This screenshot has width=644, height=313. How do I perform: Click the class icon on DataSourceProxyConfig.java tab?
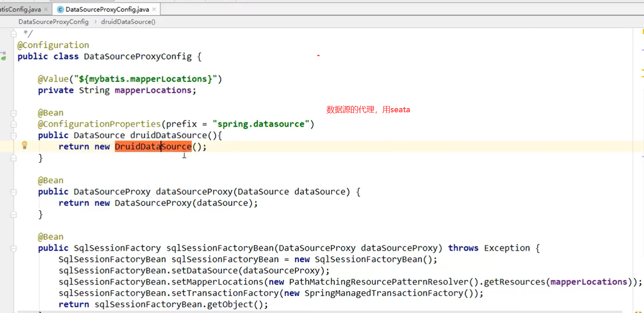click(x=60, y=9)
